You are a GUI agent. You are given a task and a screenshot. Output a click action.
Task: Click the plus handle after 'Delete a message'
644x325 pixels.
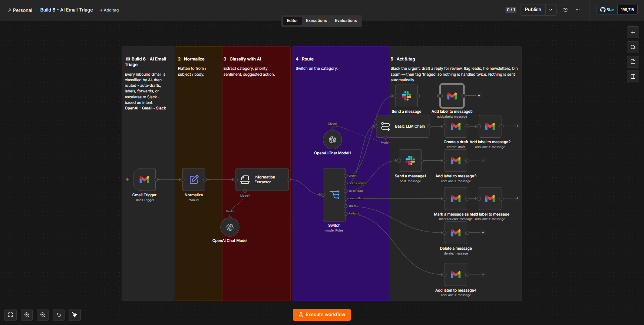pos(483,233)
